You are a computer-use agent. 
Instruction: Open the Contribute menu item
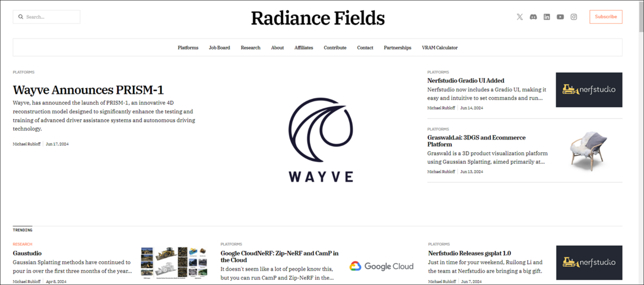click(335, 48)
